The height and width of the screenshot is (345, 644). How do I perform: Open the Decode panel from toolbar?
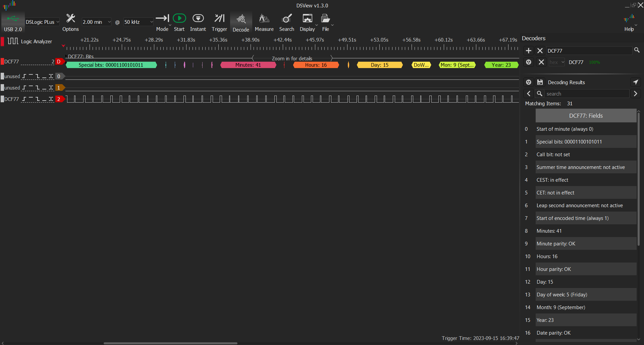click(x=240, y=22)
